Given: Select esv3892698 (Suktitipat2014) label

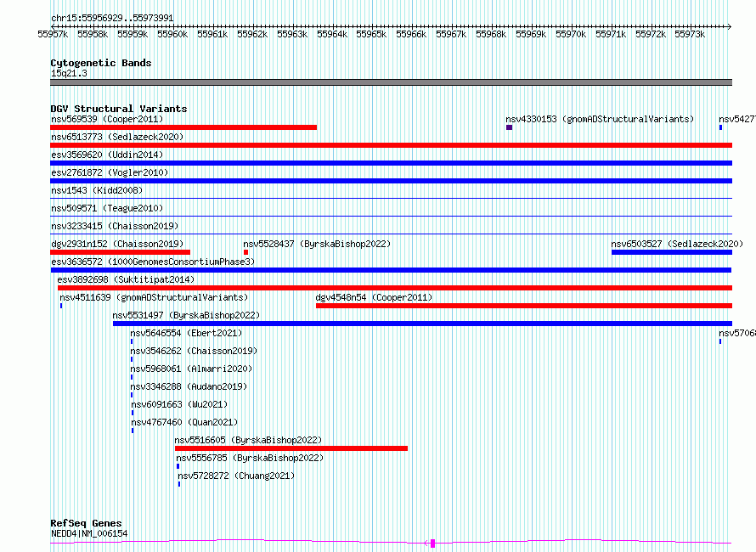Looking at the screenshot, I should (126, 279).
